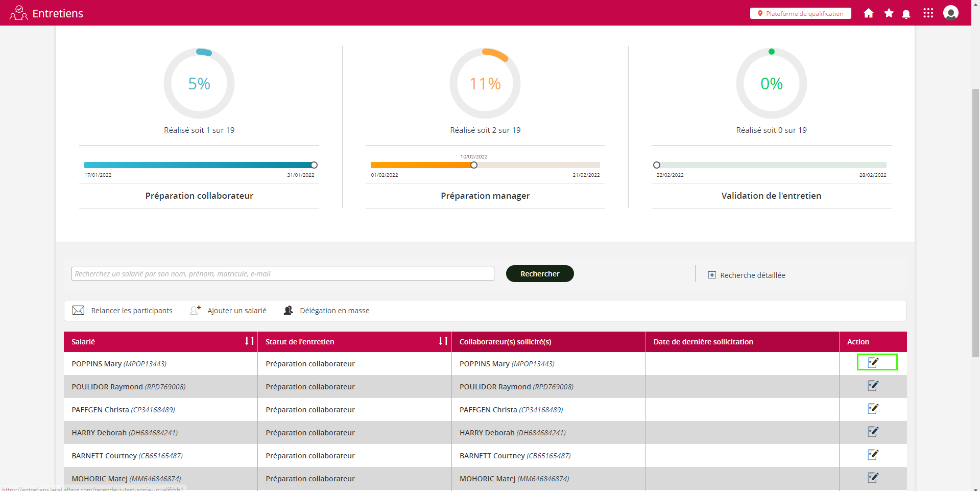The height and width of the screenshot is (491, 980).
Task: Edit interview for BARNETT Courtney
Action: click(x=873, y=455)
